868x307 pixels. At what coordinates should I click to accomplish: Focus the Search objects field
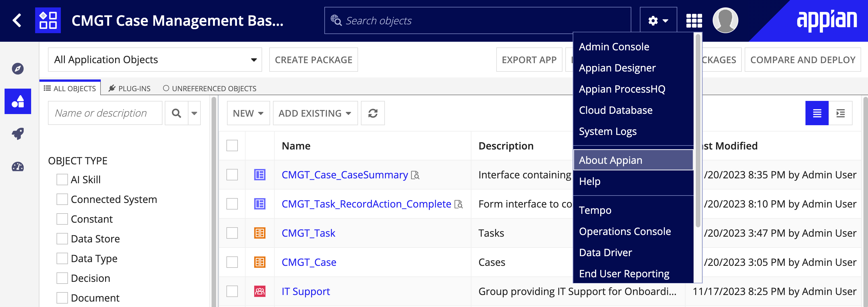(477, 20)
